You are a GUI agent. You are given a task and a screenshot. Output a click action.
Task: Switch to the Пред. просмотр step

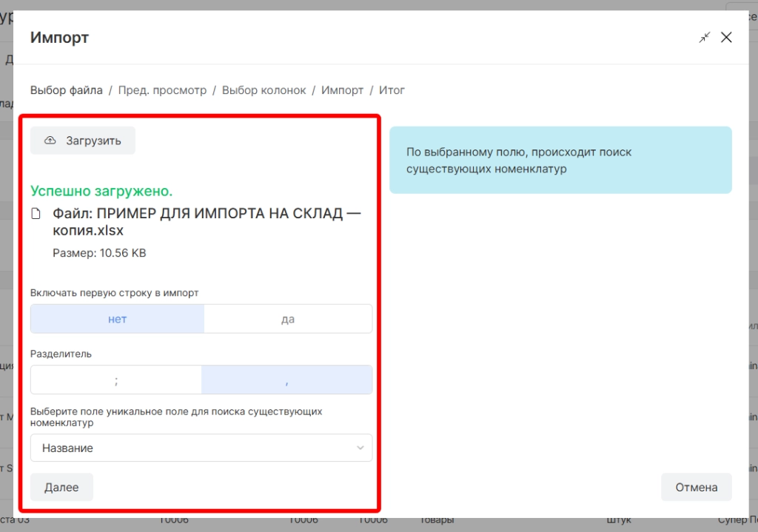coord(162,90)
